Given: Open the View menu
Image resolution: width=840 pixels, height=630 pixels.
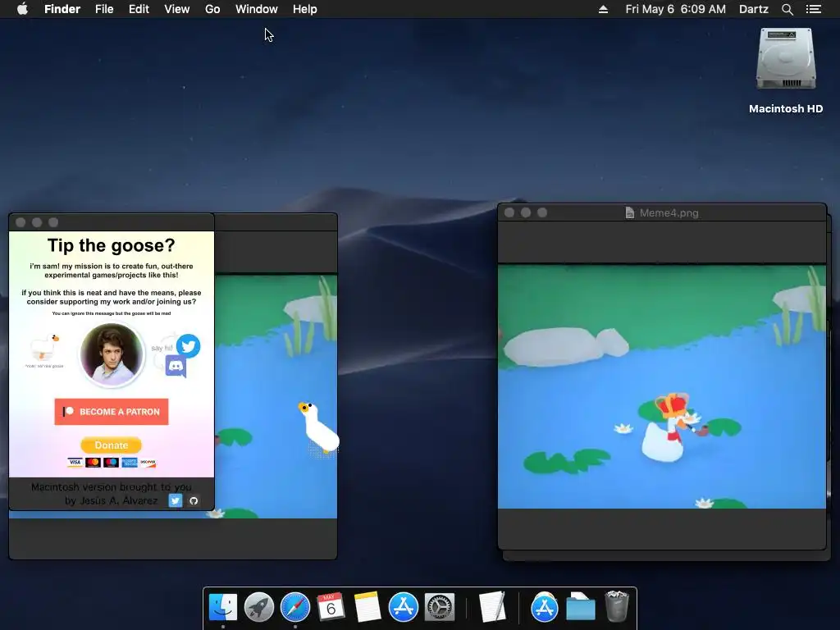Looking at the screenshot, I should point(177,9).
